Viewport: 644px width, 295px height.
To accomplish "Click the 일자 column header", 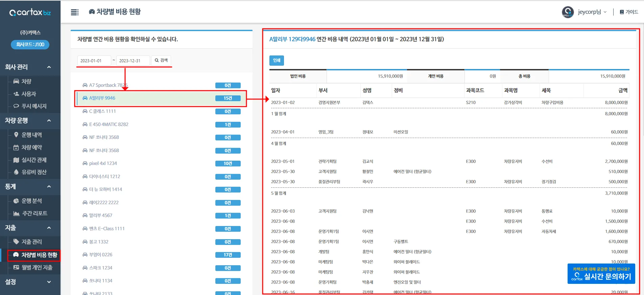I will (x=276, y=90).
